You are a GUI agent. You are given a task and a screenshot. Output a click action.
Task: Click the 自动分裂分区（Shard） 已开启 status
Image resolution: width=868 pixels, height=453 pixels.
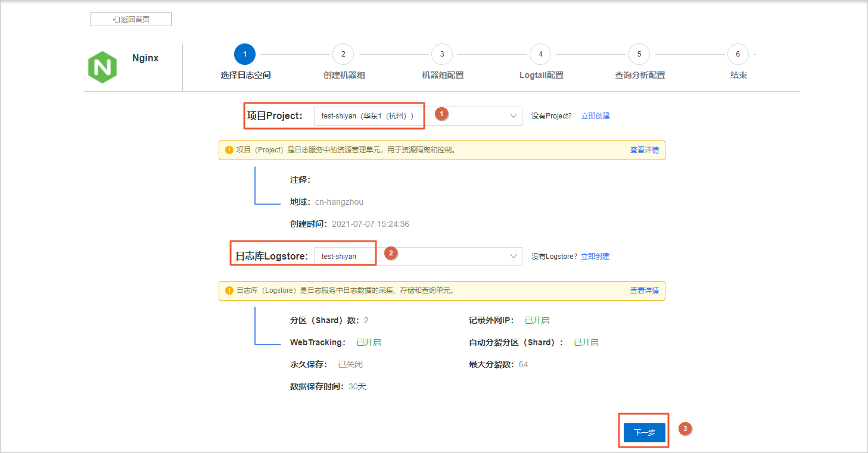click(586, 343)
